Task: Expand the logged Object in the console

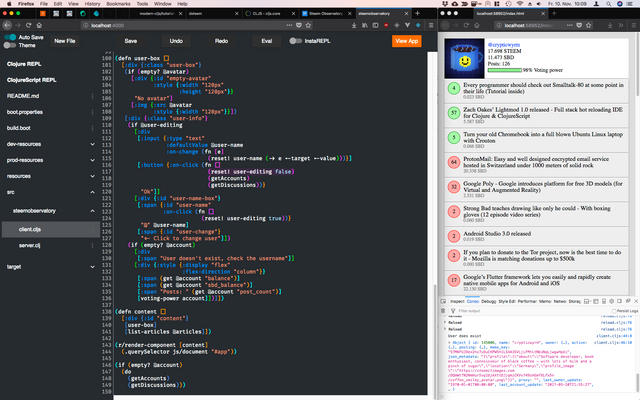Action: point(450,342)
